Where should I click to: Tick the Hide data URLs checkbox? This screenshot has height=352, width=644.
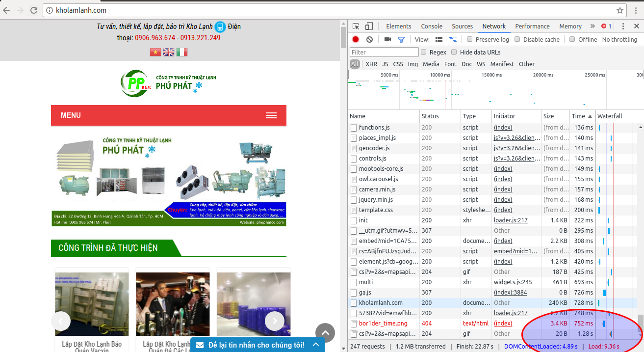pyautogui.click(x=454, y=52)
